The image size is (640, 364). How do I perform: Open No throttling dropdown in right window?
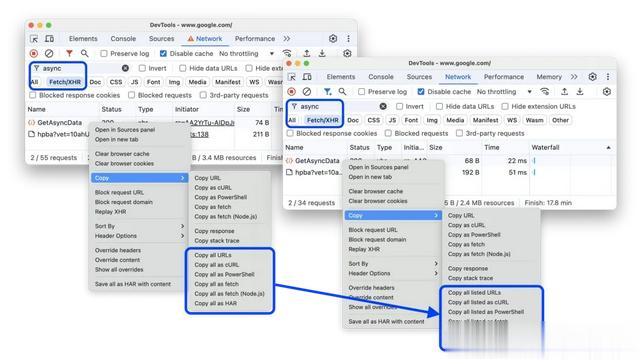(x=504, y=92)
